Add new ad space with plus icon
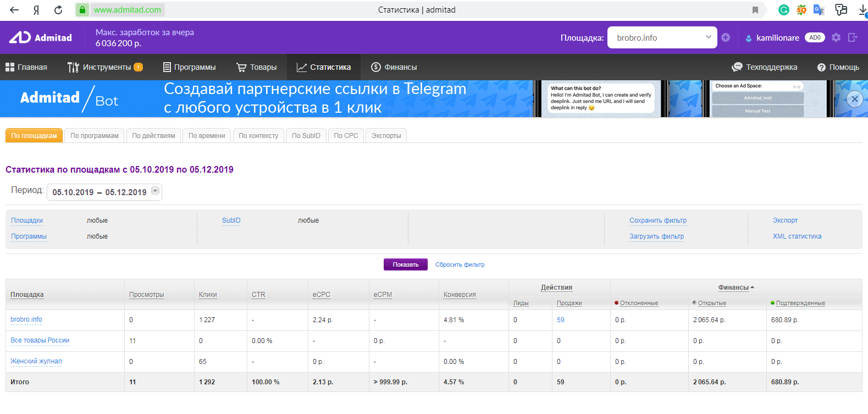Image resolution: width=868 pixels, height=414 pixels. pos(726,37)
